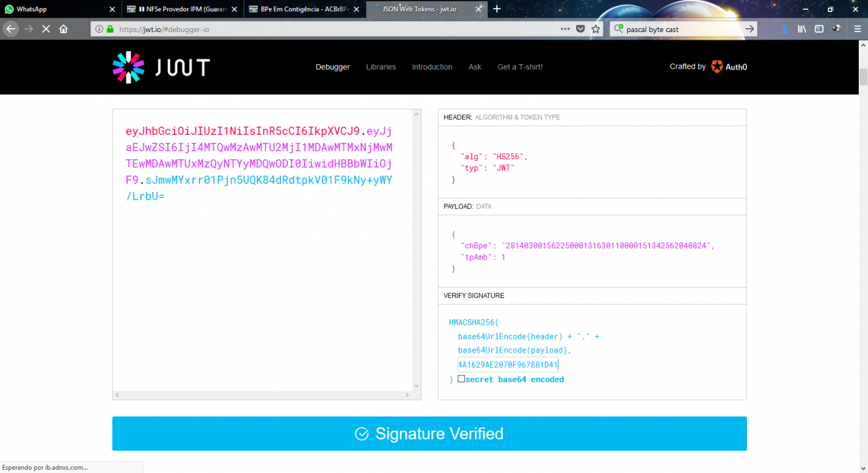Open the Firefox hamburger menu
This screenshot has height=473, width=868.
pyautogui.click(x=858, y=29)
